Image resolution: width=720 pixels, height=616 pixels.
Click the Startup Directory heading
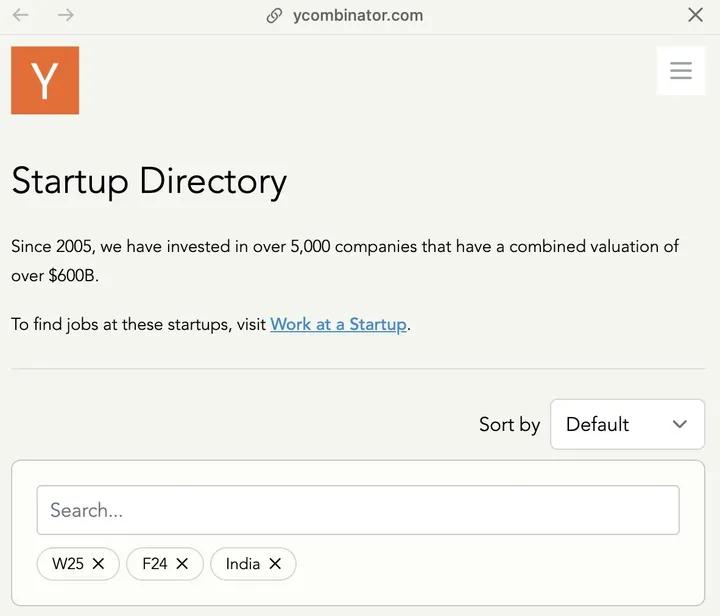point(149,181)
